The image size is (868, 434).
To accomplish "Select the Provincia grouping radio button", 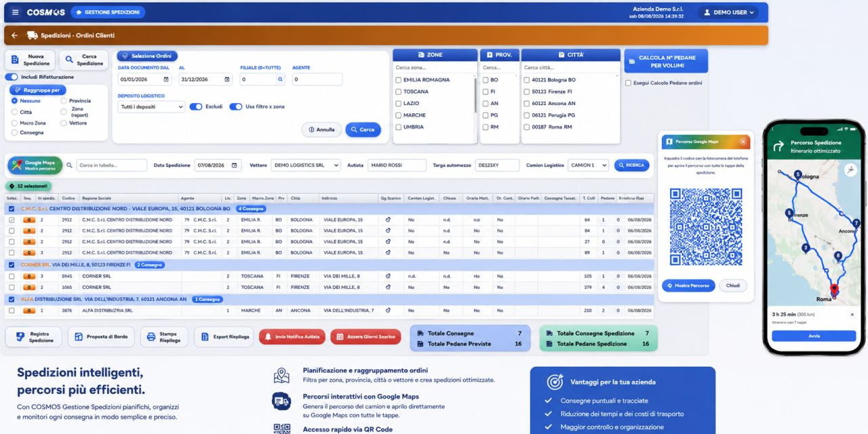I will point(64,101).
